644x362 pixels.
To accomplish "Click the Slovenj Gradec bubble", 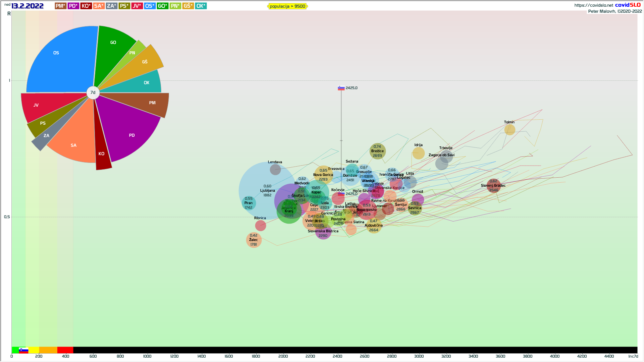I will [x=493, y=186].
